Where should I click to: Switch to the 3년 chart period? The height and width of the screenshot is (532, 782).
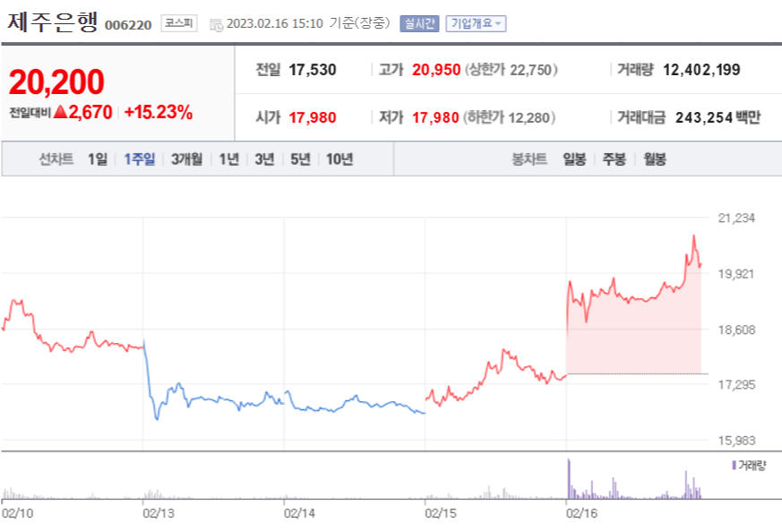[264, 159]
